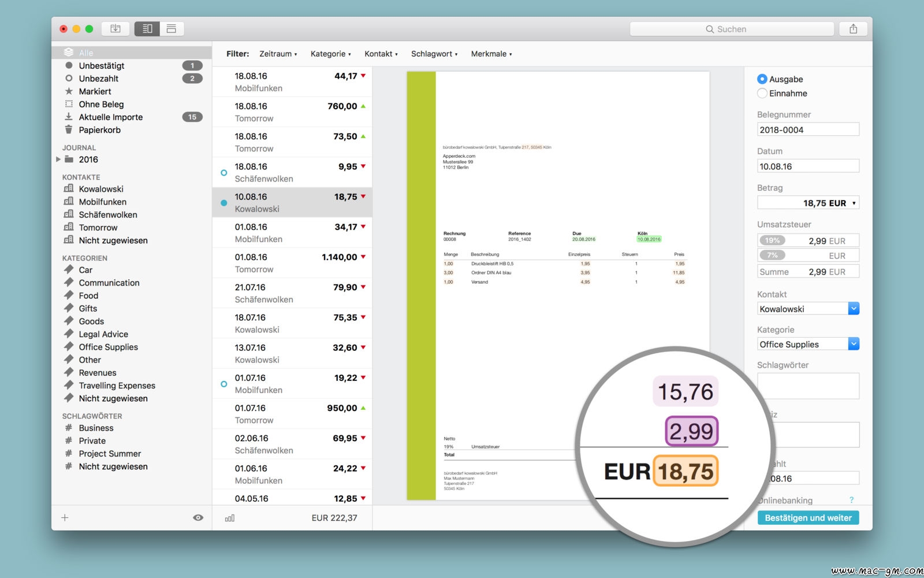Select Car category tag
Screen dimensions: 924x578
coord(132,270)
